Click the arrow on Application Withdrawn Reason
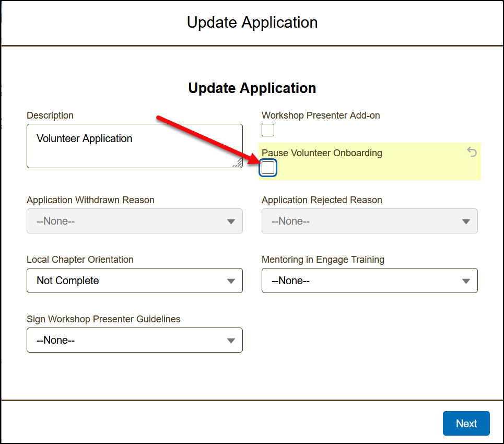The width and height of the screenshot is (504, 444). 231,221
